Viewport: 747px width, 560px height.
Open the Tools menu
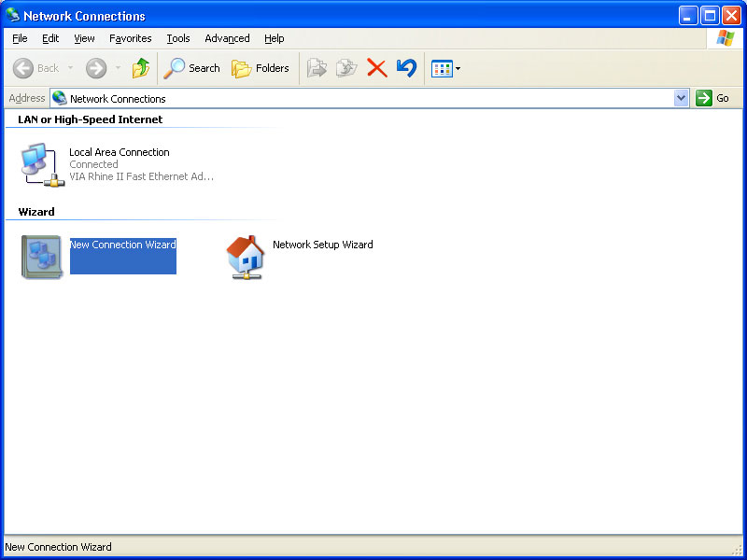(178, 38)
